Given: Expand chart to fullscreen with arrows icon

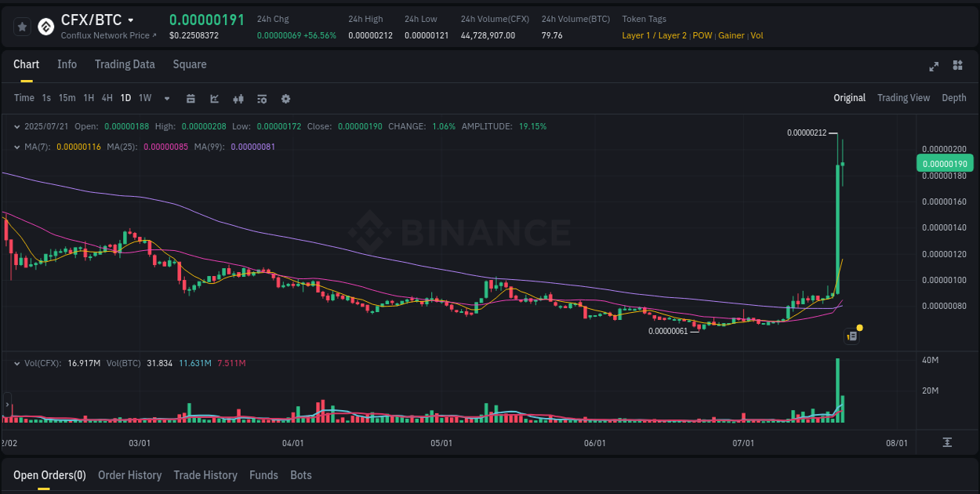Looking at the screenshot, I should (x=934, y=67).
